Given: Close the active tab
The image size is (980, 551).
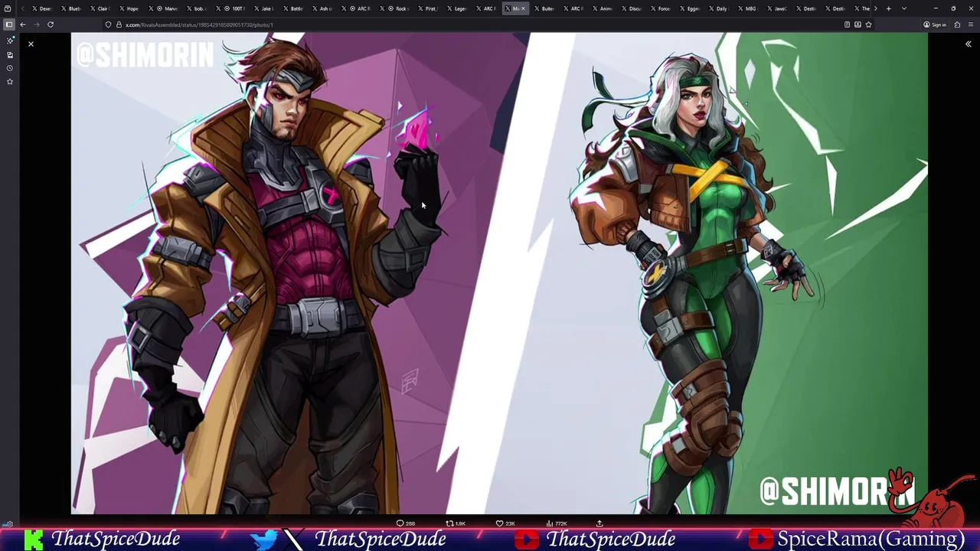Looking at the screenshot, I should [523, 8].
